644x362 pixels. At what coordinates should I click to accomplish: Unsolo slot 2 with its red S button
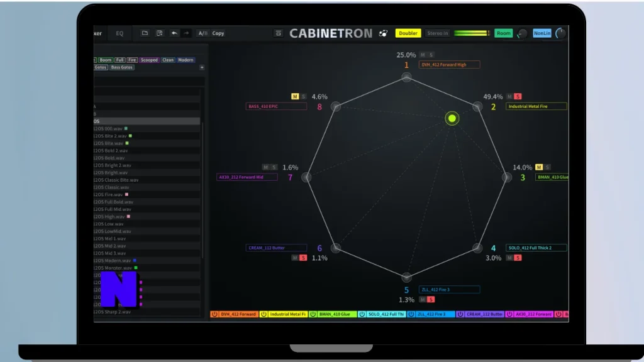[518, 96]
